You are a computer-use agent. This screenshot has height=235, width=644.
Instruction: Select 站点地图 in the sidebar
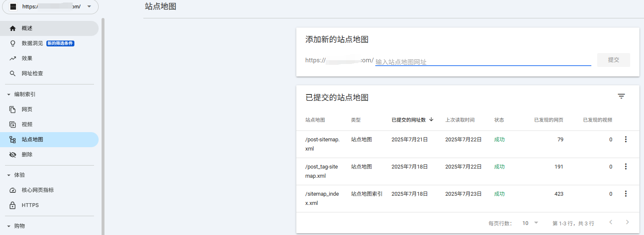(49, 140)
